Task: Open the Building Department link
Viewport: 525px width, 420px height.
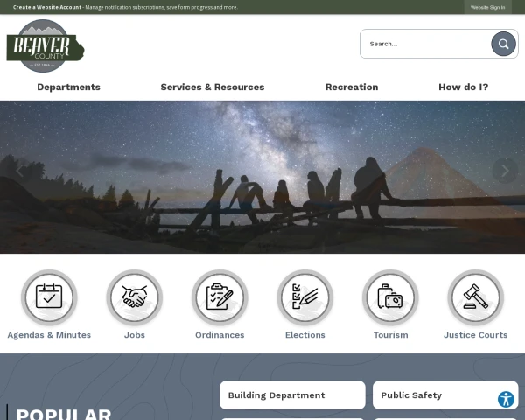Action: coord(291,395)
